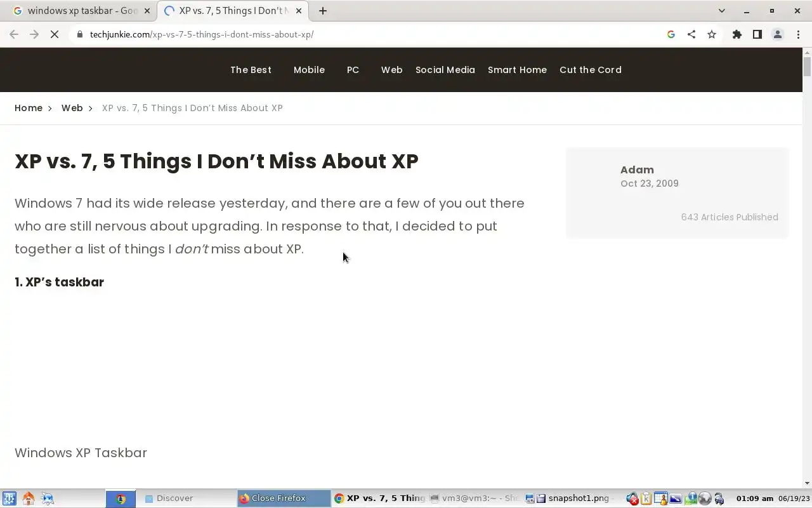
Task: Click the Google icon in address bar
Action: [x=671, y=34]
